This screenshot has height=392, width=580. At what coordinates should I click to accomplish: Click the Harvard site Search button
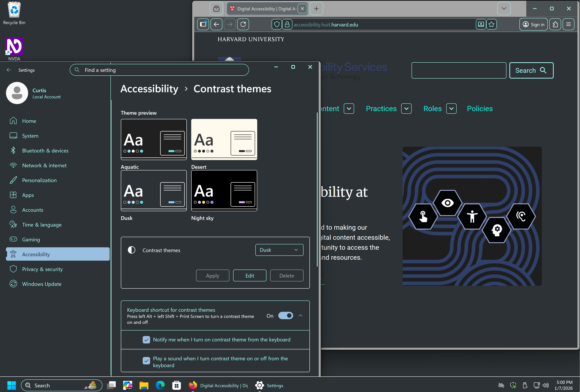click(x=531, y=70)
